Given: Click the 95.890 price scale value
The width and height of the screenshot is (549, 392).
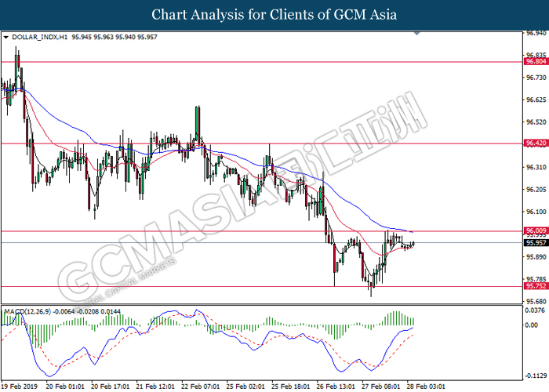Looking at the screenshot, I should click(536, 256).
